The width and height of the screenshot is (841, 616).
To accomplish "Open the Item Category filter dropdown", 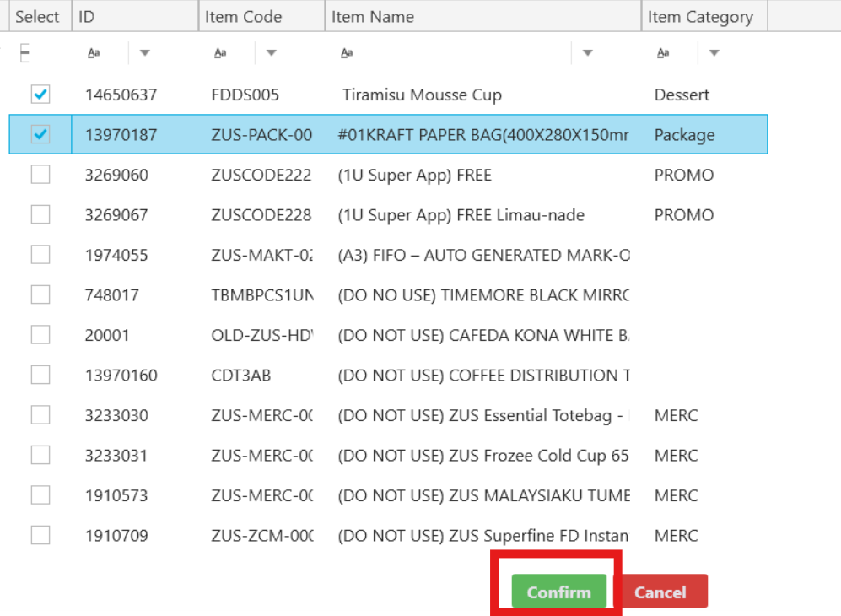I will pyautogui.click(x=714, y=52).
